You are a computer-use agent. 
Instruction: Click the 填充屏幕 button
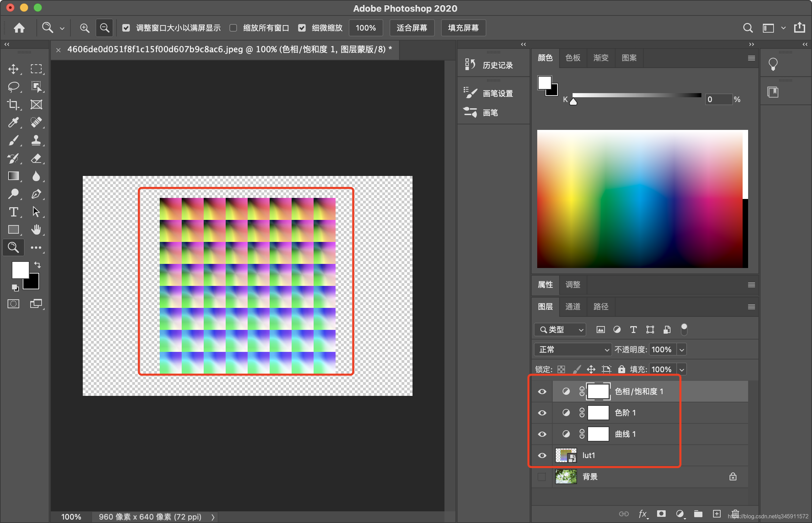[x=463, y=28]
